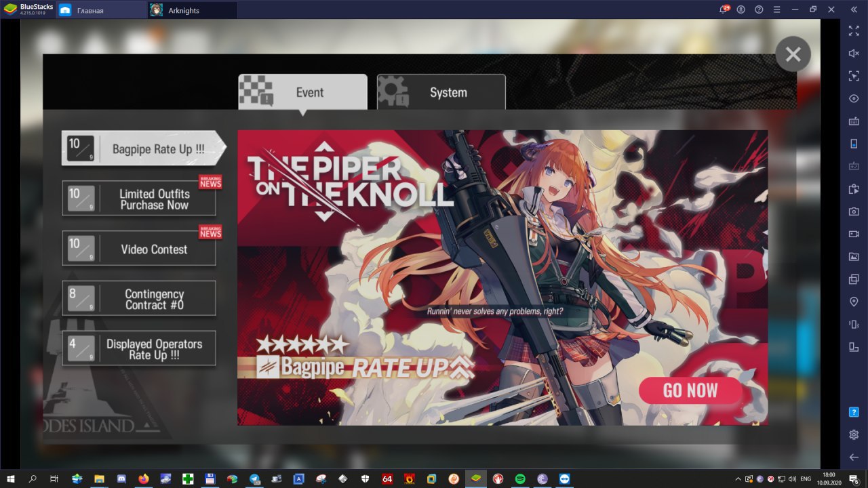This screenshot has width=868, height=488.
Task: Click the phone rotate icon in sidebar
Action: coord(854,144)
